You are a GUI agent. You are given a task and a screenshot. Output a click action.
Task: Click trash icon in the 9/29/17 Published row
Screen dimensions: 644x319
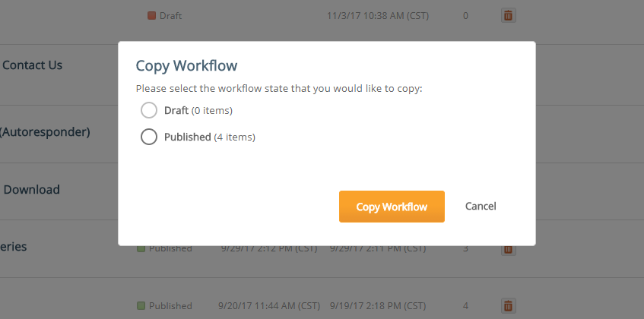pyautogui.click(x=508, y=249)
